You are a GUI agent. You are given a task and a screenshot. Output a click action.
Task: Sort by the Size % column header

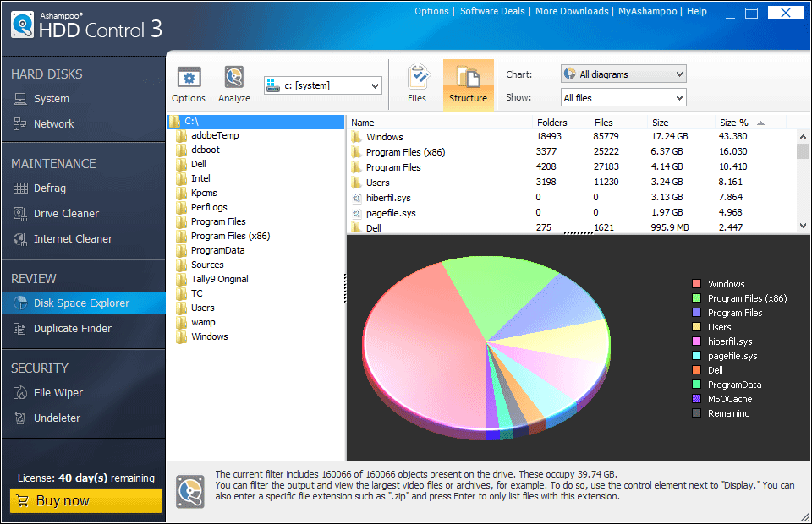(x=734, y=123)
